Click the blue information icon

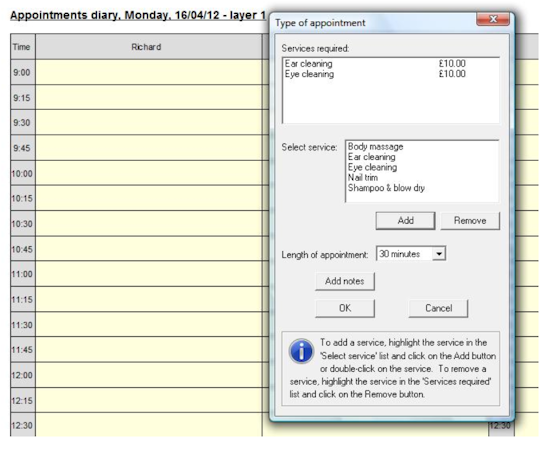tap(301, 351)
